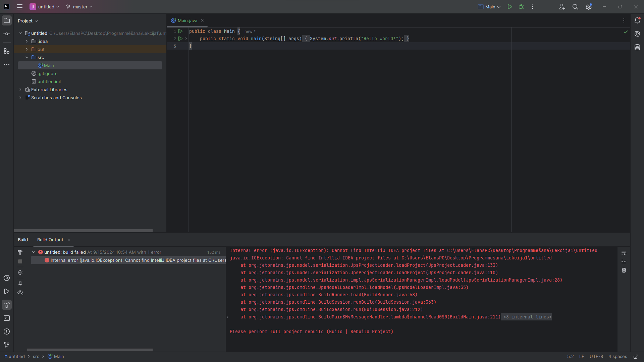The height and width of the screenshot is (362, 644).
Task: Open the master branch dropdown
Action: pos(79,7)
